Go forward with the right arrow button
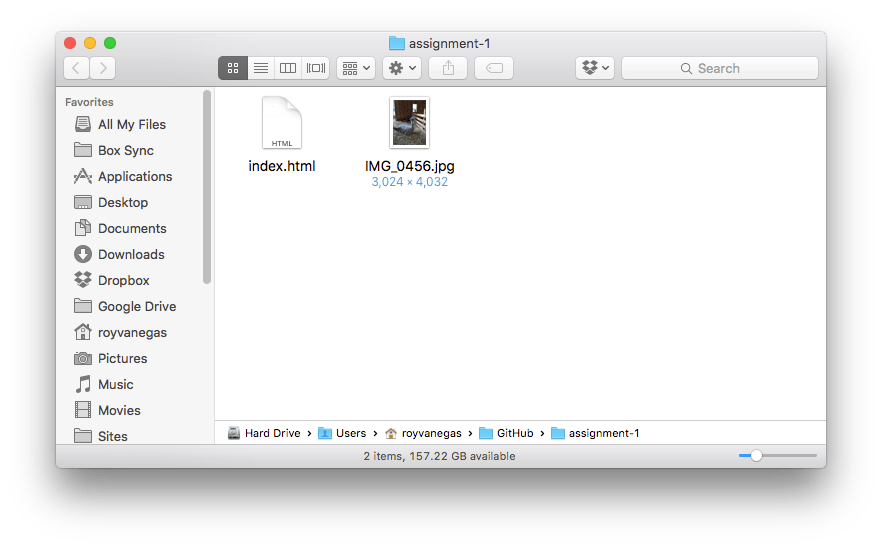 103,68
